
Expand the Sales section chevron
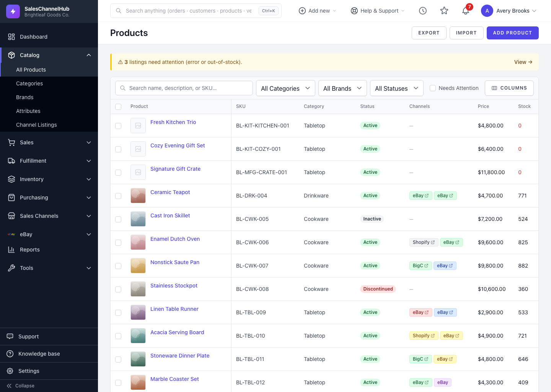coord(89,142)
